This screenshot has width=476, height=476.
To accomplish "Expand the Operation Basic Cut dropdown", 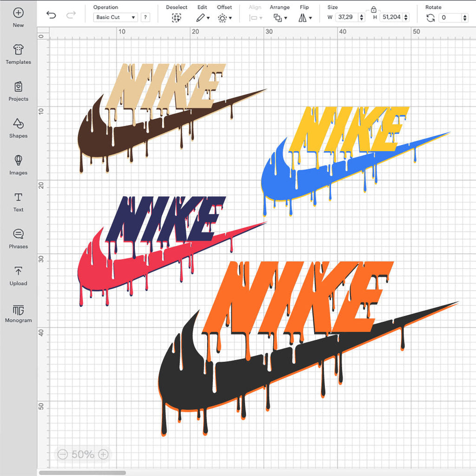I will [115, 18].
